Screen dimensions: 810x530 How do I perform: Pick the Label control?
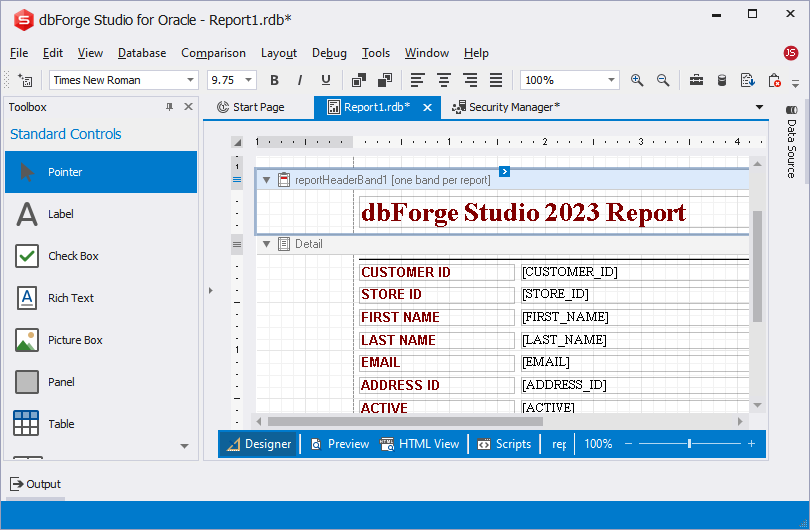pos(60,214)
